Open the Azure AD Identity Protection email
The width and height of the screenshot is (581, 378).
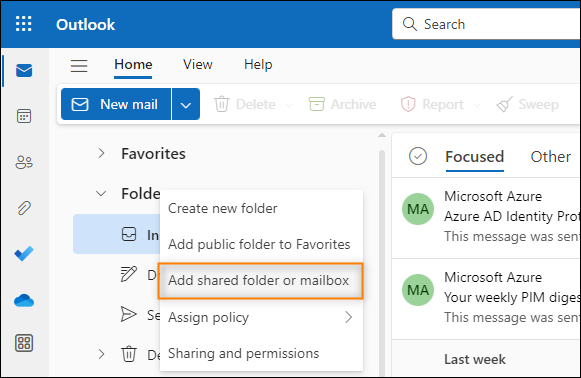click(x=486, y=218)
